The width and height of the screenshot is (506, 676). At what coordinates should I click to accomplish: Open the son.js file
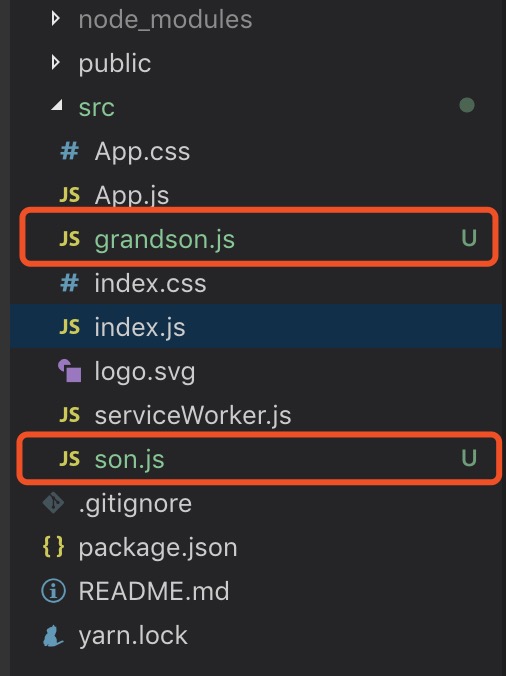pyautogui.click(x=130, y=460)
